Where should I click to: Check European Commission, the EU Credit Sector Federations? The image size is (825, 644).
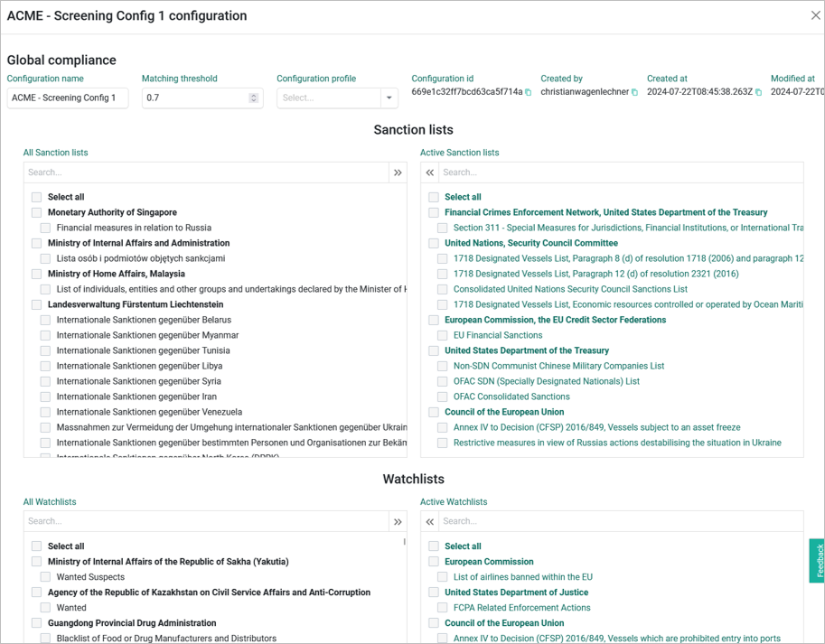(434, 320)
